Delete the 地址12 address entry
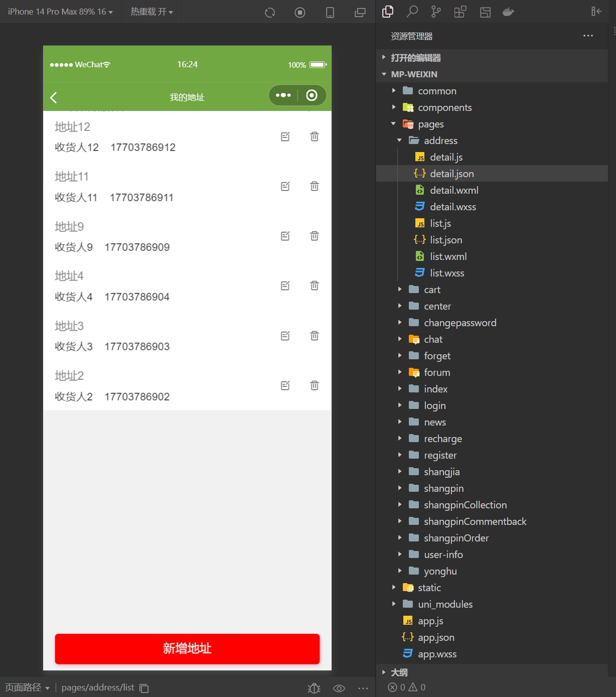The image size is (616, 697). pyautogui.click(x=315, y=136)
